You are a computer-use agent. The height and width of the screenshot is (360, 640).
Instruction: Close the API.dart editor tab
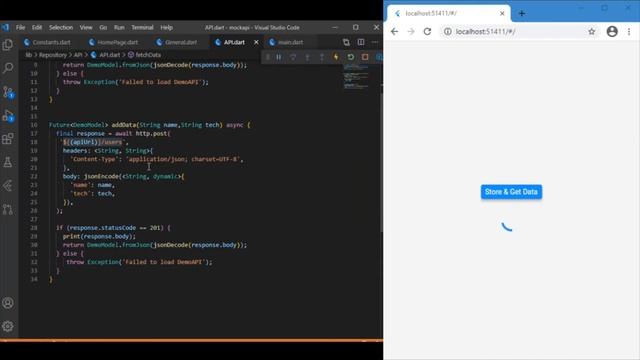[x=256, y=42]
